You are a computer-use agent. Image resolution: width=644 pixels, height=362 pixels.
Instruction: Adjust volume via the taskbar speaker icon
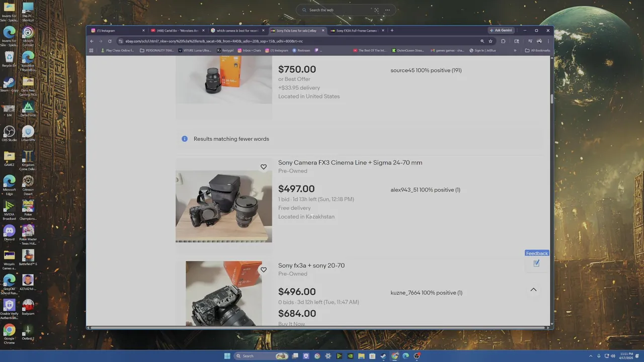pos(612,356)
